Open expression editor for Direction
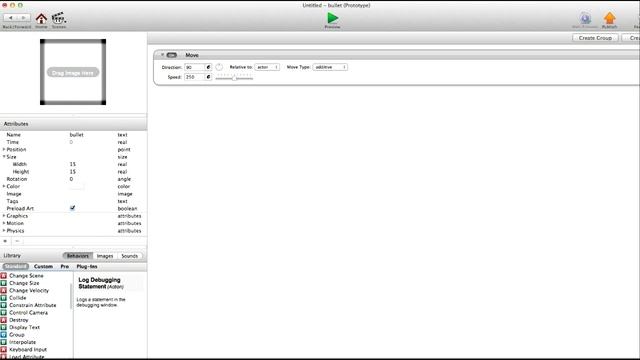Screen dimensions: 640x360 [208, 67]
